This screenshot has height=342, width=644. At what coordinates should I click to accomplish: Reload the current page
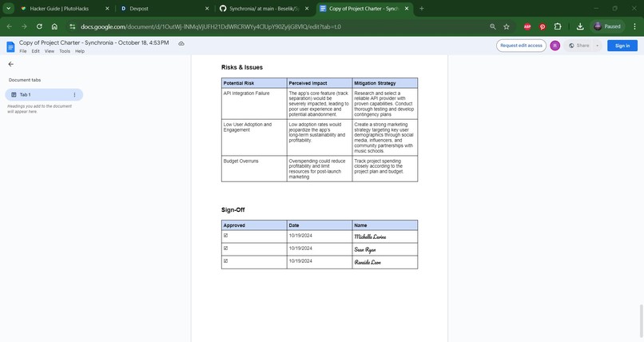click(39, 26)
